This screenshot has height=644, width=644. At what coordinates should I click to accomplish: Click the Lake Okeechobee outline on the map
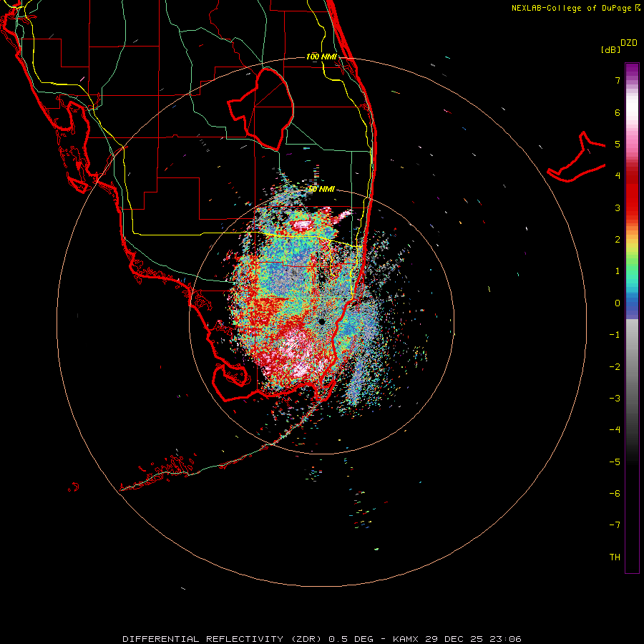[x=261, y=109]
